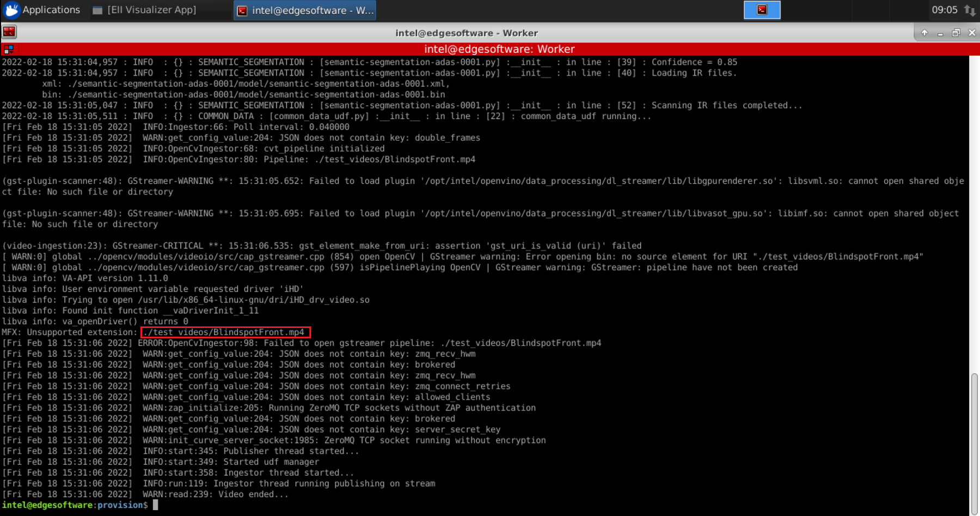Viewport: 980px width, 516px height.
Task: Minimize the Worker terminal window
Action: click(940, 33)
